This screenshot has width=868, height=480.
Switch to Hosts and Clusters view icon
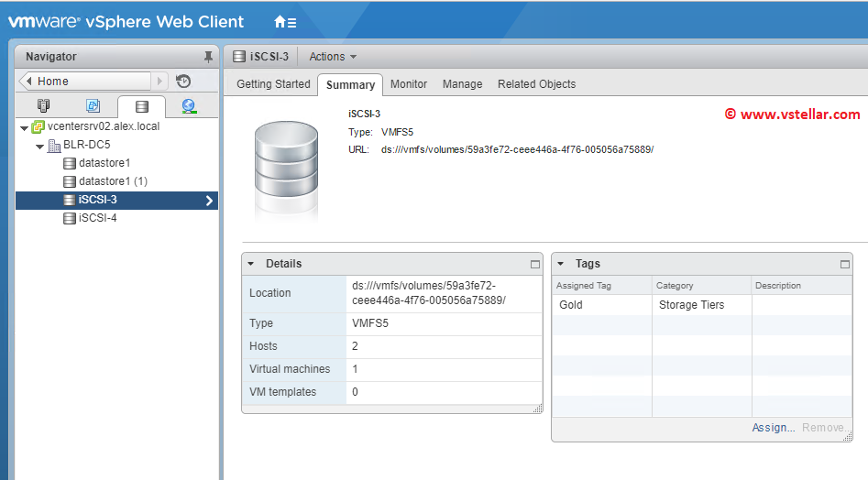(43, 106)
